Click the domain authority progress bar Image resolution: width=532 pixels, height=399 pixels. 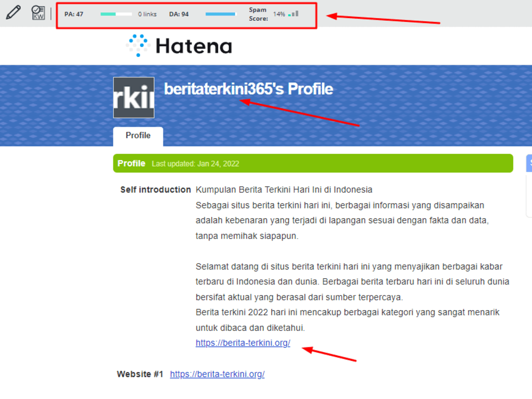point(221,14)
